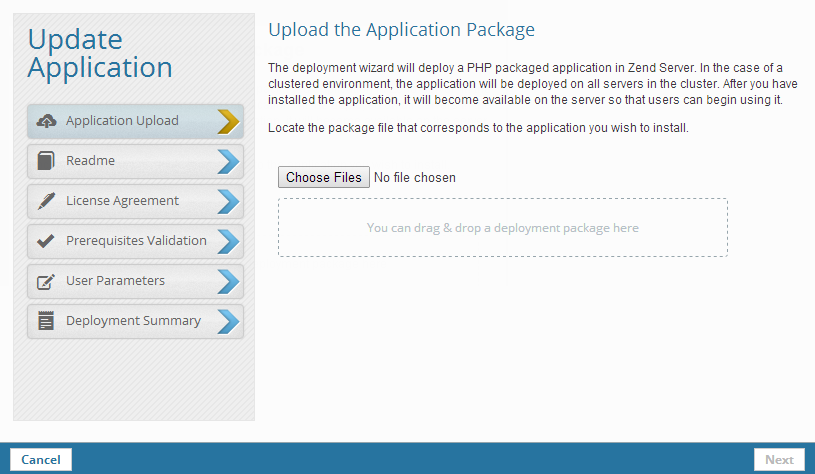Click the blue arrow beside Readme
The image size is (815, 474).
pos(228,161)
